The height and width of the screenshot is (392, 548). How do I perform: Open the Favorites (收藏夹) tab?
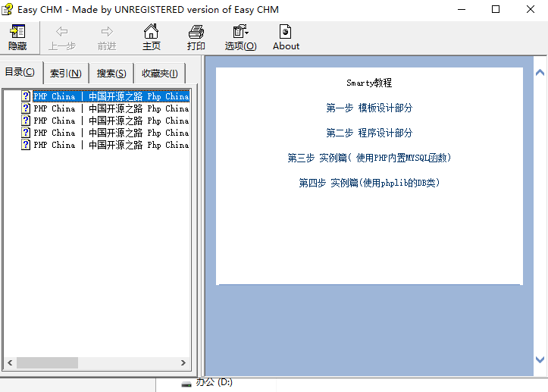pyautogui.click(x=159, y=74)
